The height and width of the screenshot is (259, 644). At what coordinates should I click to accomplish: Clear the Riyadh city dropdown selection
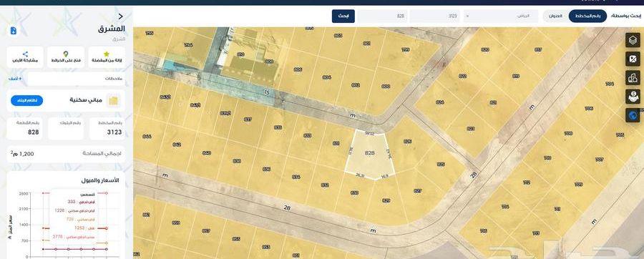click(468, 16)
